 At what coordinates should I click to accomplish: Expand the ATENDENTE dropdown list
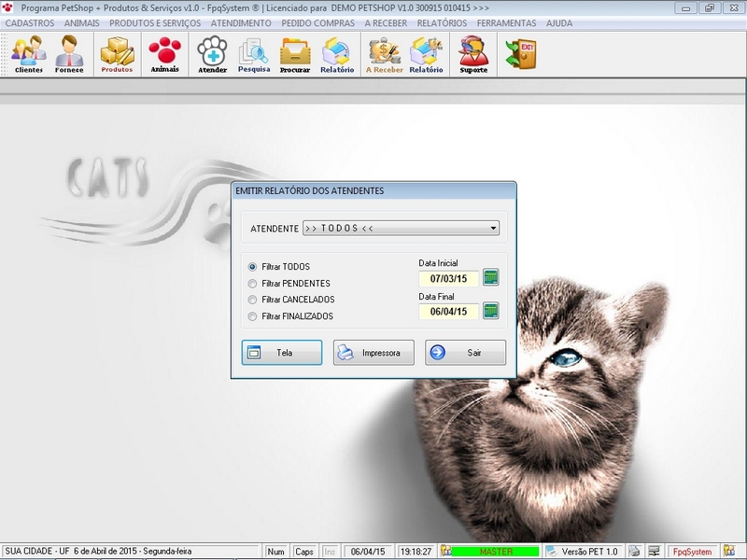493,228
